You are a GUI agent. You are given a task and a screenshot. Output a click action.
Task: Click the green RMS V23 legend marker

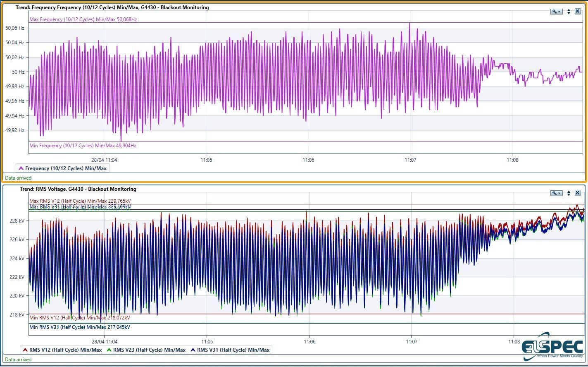click(109, 350)
